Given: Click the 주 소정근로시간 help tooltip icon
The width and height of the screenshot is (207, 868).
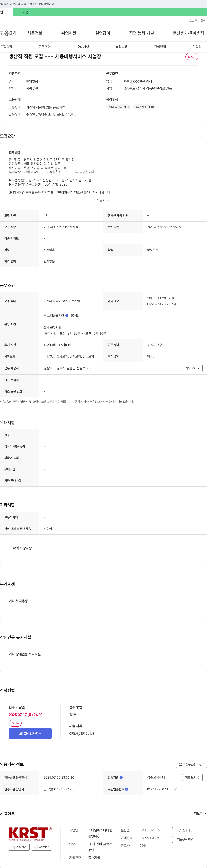Looking at the screenshot, I should pyautogui.click(x=67, y=315).
